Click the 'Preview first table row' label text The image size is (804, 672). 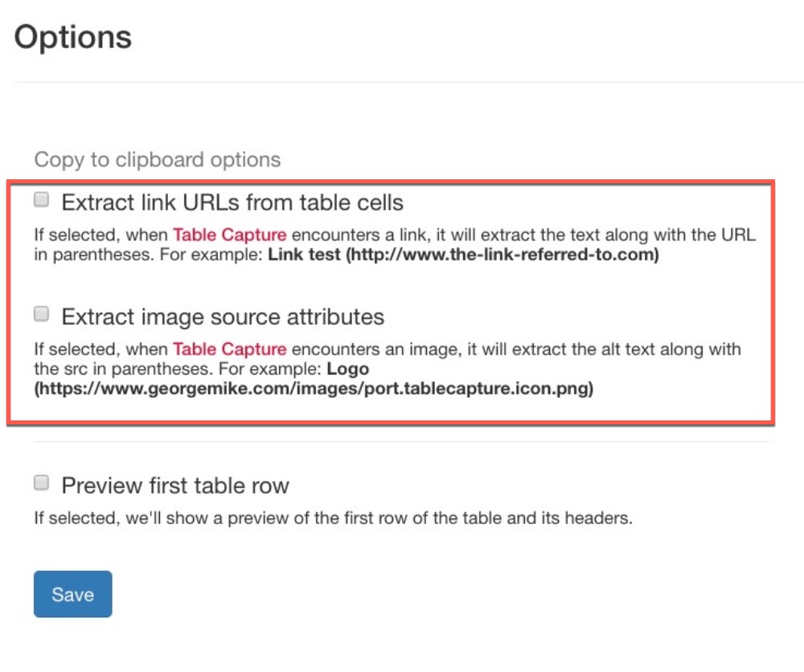tap(175, 486)
